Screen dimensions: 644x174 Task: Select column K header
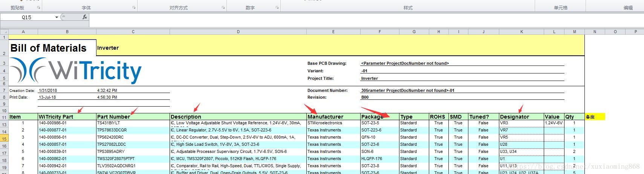(522, 32)
